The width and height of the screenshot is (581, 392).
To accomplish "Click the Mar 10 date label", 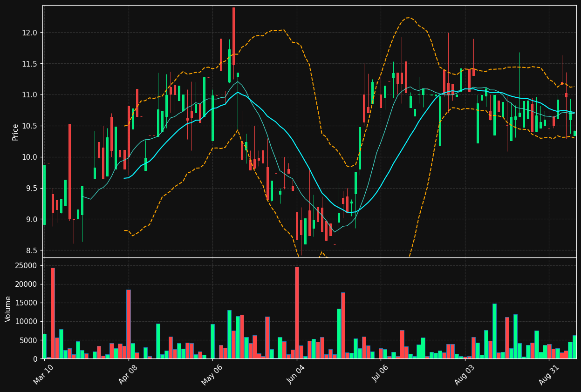I will [43, 374].
